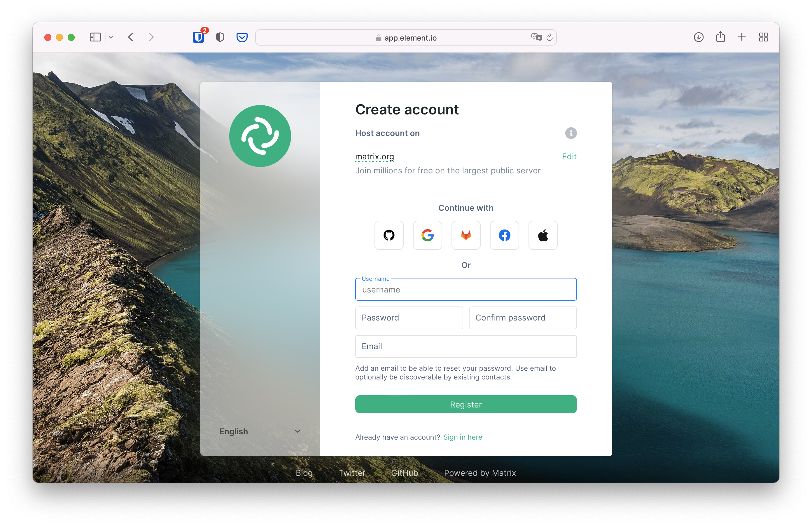Click the GitHub sign-in icon

[388, 235]
